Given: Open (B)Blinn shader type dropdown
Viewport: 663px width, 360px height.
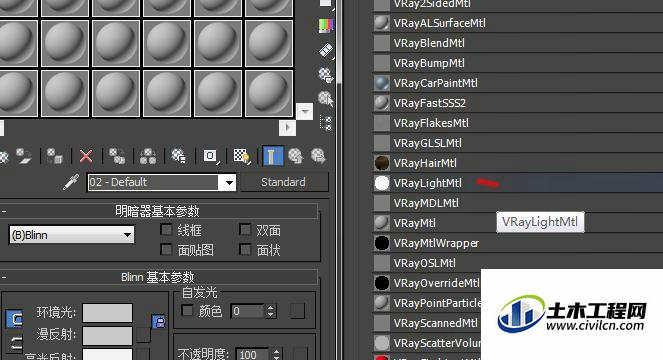Looking at the screenshot, I should click(x=71, y=235).
